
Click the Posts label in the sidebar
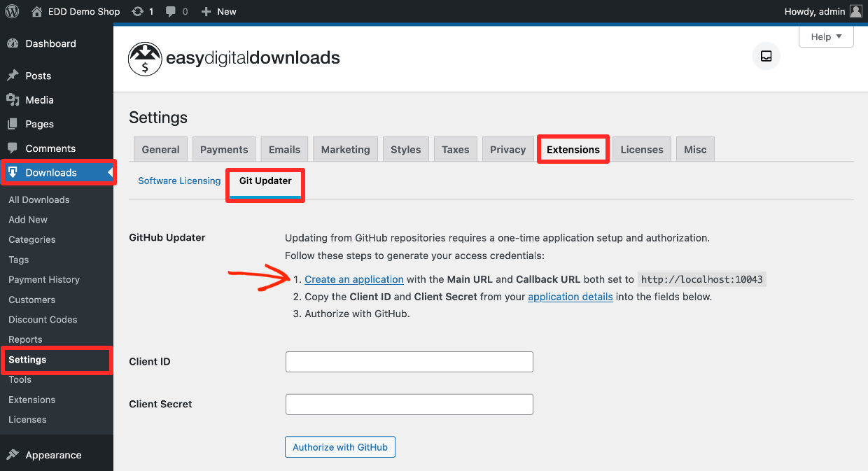coord(38,76)
